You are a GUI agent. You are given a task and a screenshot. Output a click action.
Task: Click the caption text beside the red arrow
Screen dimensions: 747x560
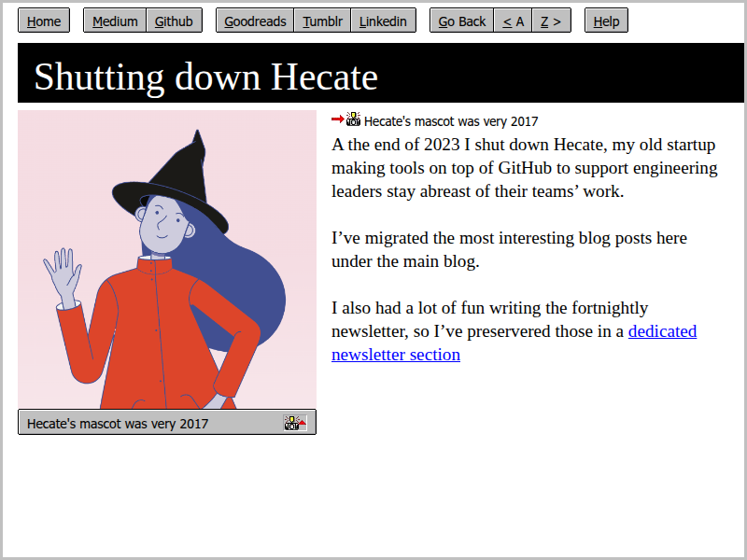click(x=451, y=121)
